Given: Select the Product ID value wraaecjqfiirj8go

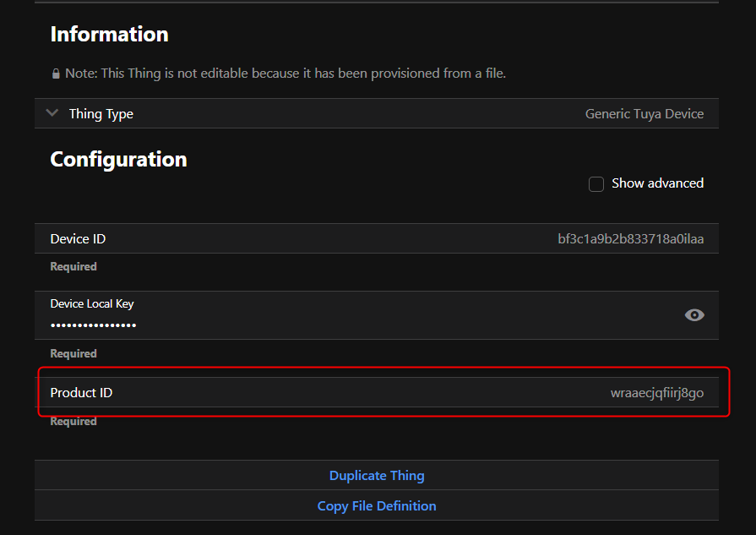Looking at the screenshot, I should coord(656,393).
